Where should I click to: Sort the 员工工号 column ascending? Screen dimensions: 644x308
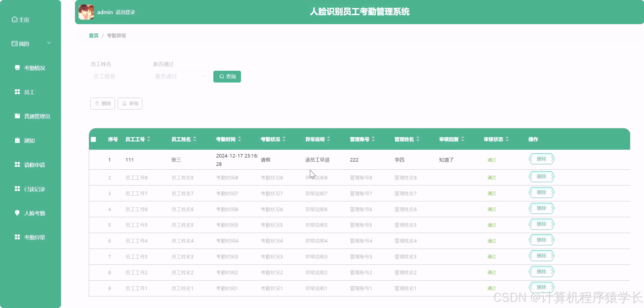click(148, 137)
